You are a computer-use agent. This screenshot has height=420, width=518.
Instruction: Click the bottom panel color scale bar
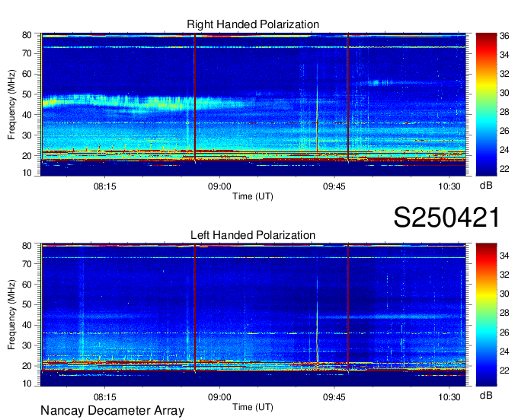pyautogui.click(x=486, y=315)
